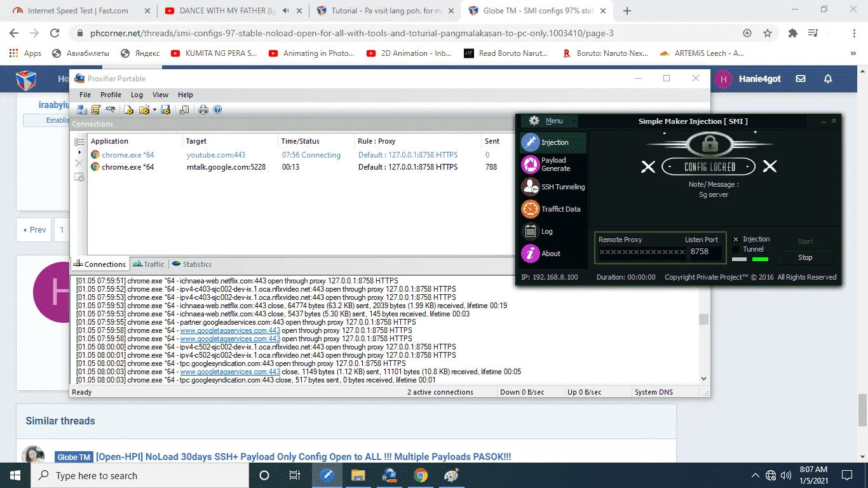Viewport: 868px width, 488px height.
Task: Expand the Open Profile dropdown arrow
Action: click(154, 110)
